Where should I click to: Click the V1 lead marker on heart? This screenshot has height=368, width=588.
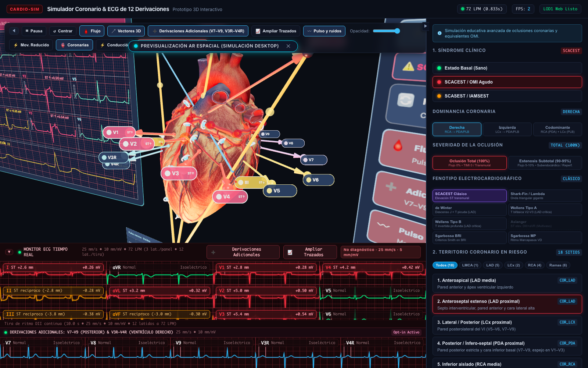coord(119,132)
